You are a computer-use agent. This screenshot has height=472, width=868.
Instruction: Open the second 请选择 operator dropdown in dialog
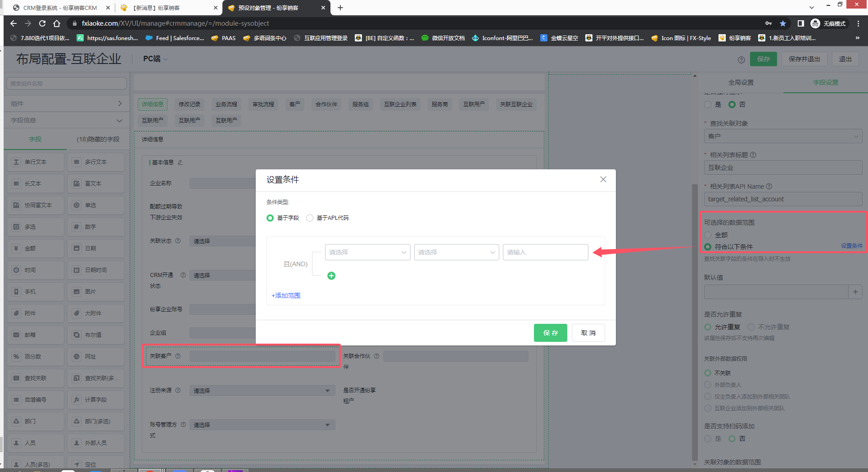(457, 252)
